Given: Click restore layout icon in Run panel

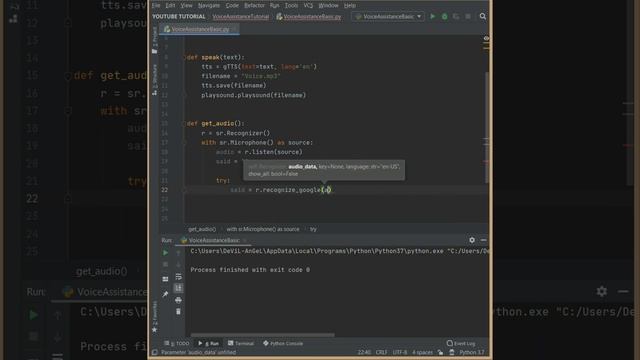Looking at the screenshot, I should point(165,279).
